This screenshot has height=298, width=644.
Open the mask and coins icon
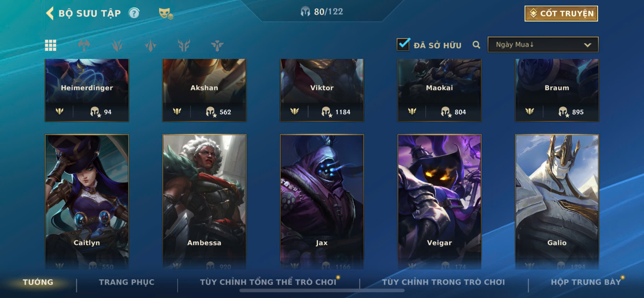166,13
